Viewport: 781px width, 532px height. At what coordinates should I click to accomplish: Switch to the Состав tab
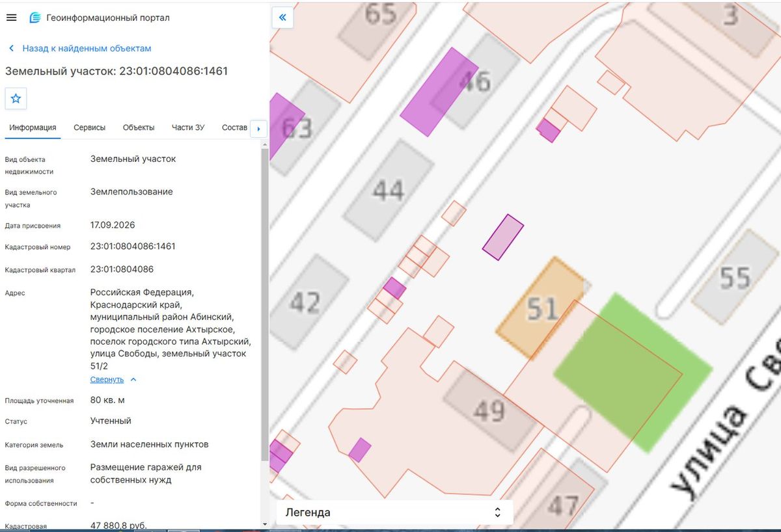pos(234,127)
